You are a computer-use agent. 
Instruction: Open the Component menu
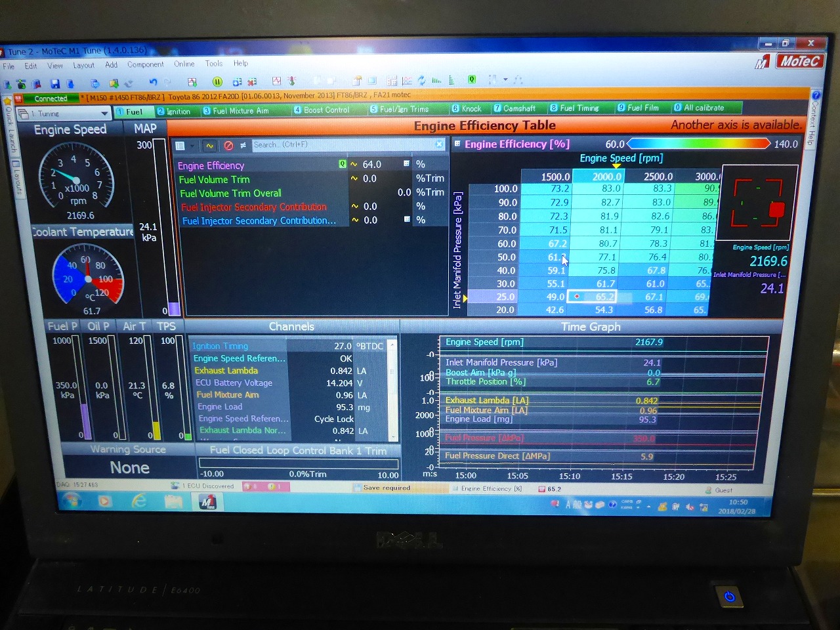146,64
